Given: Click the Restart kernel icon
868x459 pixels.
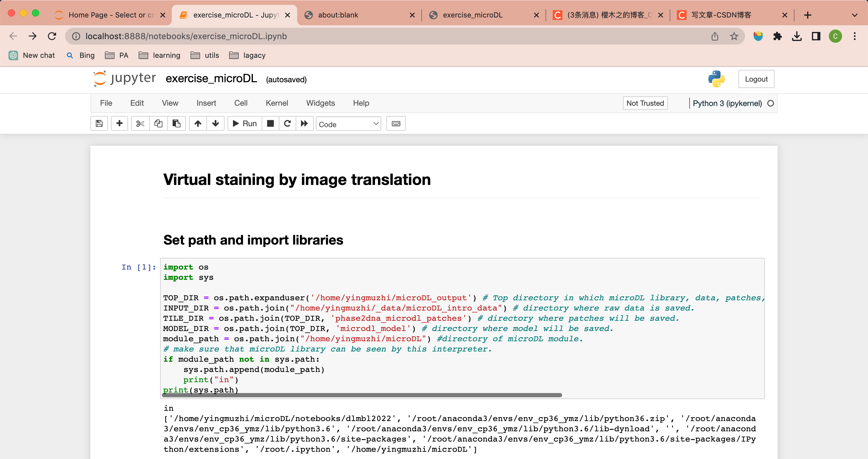Looking at the screenshot, I should (287, 123).
